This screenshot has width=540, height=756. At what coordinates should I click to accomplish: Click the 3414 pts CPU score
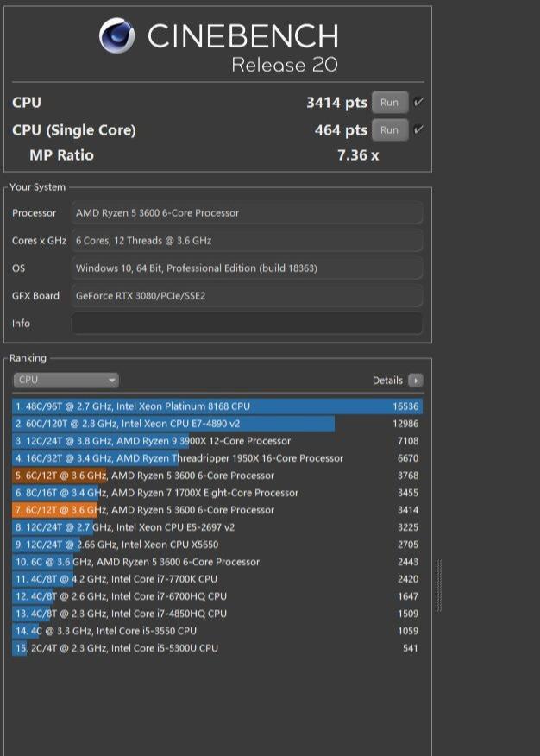(x=336, y=102)
